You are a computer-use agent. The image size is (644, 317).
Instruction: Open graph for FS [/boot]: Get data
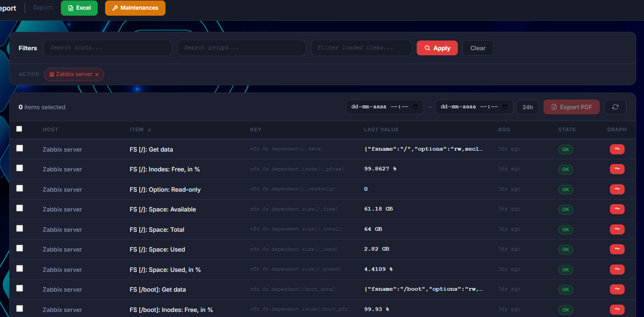click(617, 289)
